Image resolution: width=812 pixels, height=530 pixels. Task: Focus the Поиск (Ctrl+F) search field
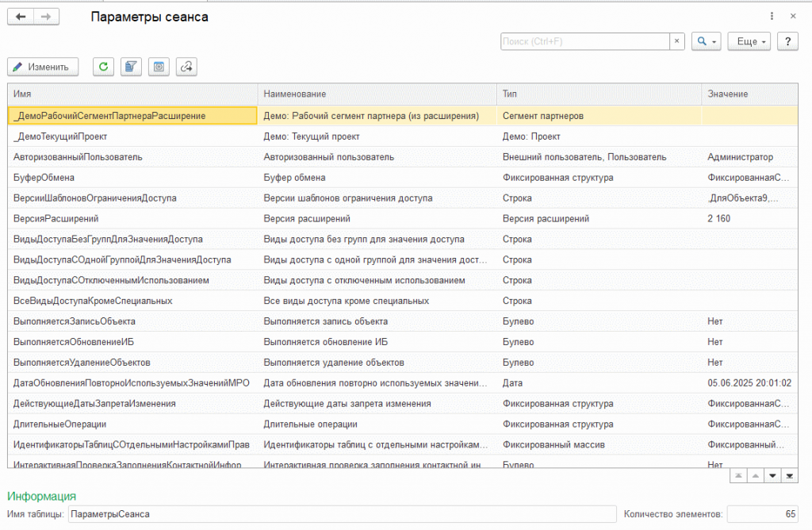pos(585,41)
